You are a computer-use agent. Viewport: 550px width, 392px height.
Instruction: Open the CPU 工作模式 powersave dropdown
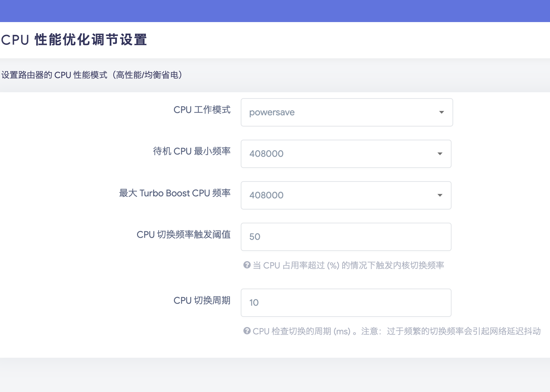click(347, 112)
